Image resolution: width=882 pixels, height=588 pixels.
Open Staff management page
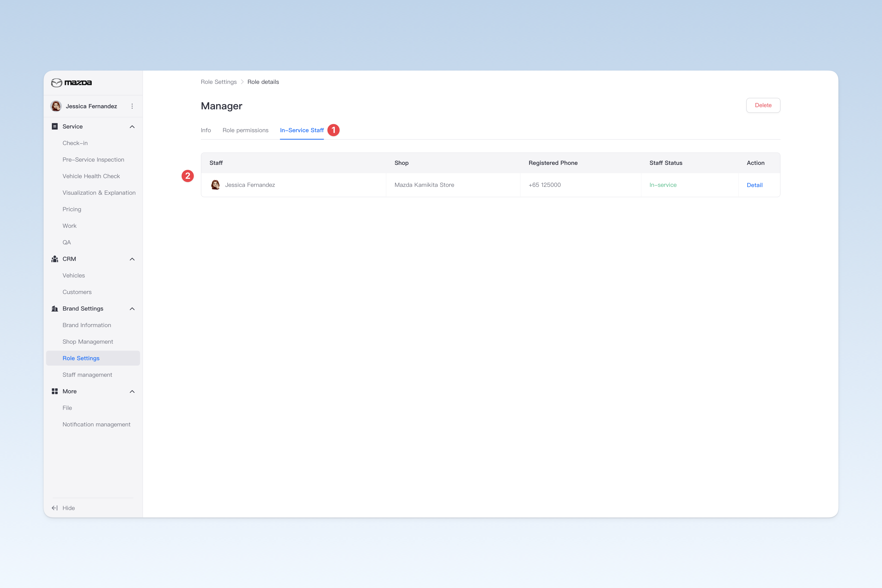click(x=87, y=375)
